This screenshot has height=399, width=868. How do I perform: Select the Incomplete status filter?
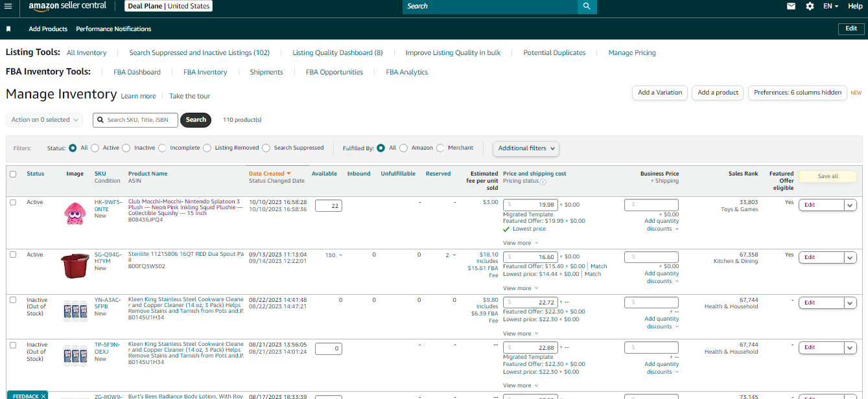tap(162, 148)
